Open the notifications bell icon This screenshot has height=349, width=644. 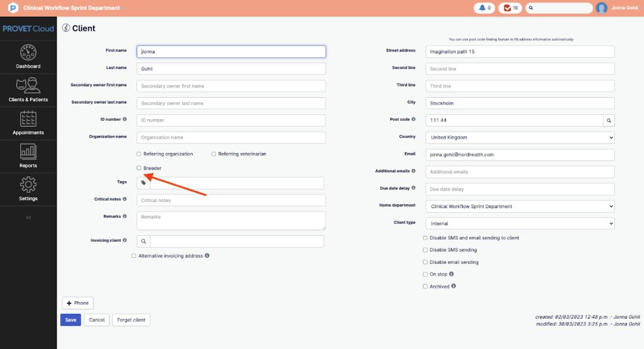pos(482,8)
